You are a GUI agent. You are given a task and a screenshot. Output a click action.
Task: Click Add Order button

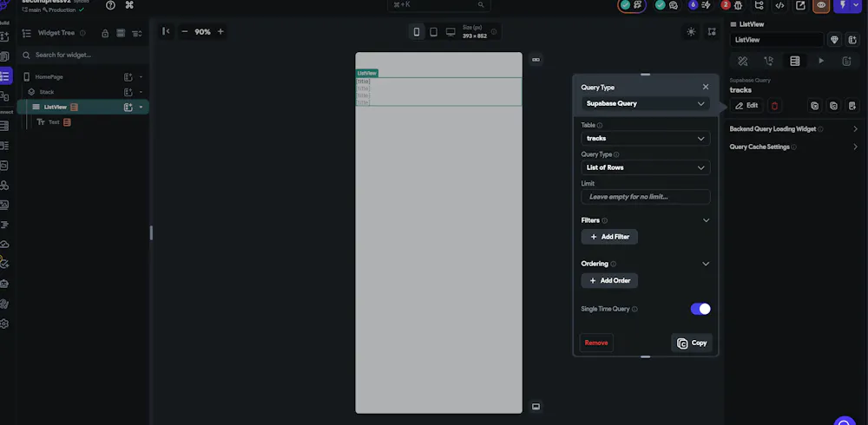point(609,280)
